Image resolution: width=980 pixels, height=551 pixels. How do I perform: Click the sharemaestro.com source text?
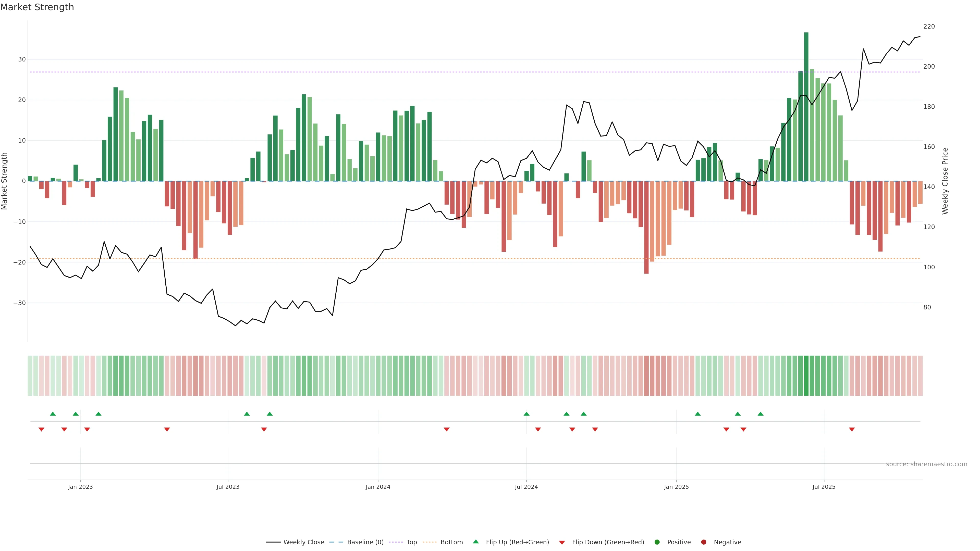pyautogui.click(x=926, y=464)
